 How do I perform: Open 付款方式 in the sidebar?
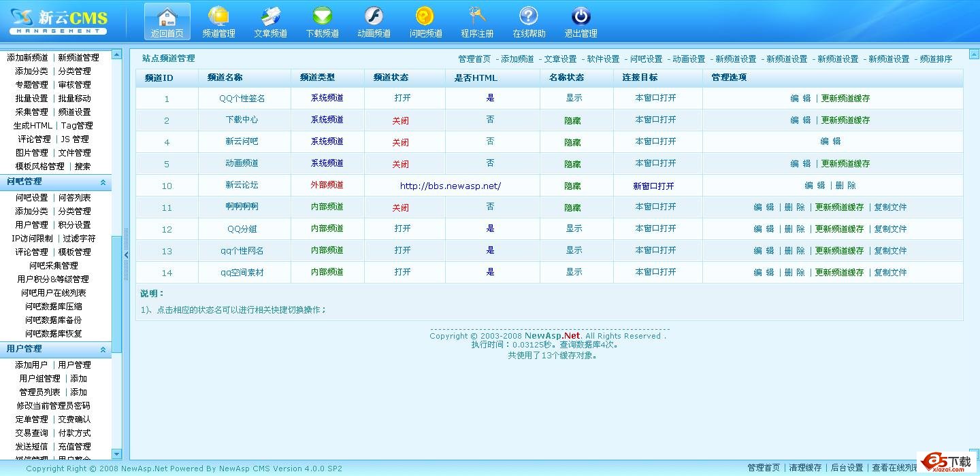click(75, 433)
